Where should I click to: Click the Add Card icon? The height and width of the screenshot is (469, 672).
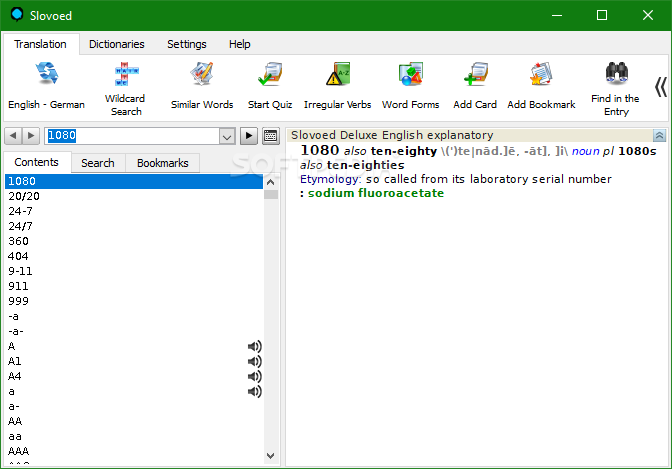tap(475, 74)
